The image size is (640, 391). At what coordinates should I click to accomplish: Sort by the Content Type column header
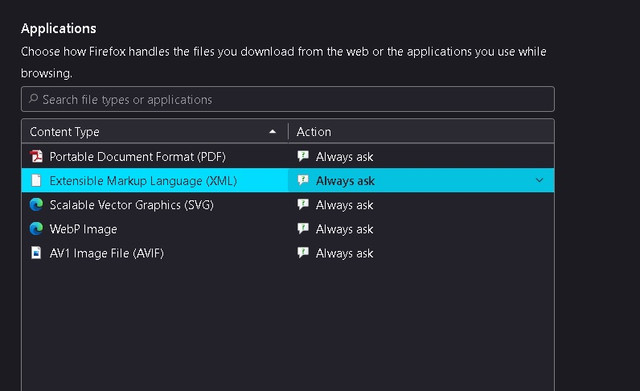[x=155, y=131]
